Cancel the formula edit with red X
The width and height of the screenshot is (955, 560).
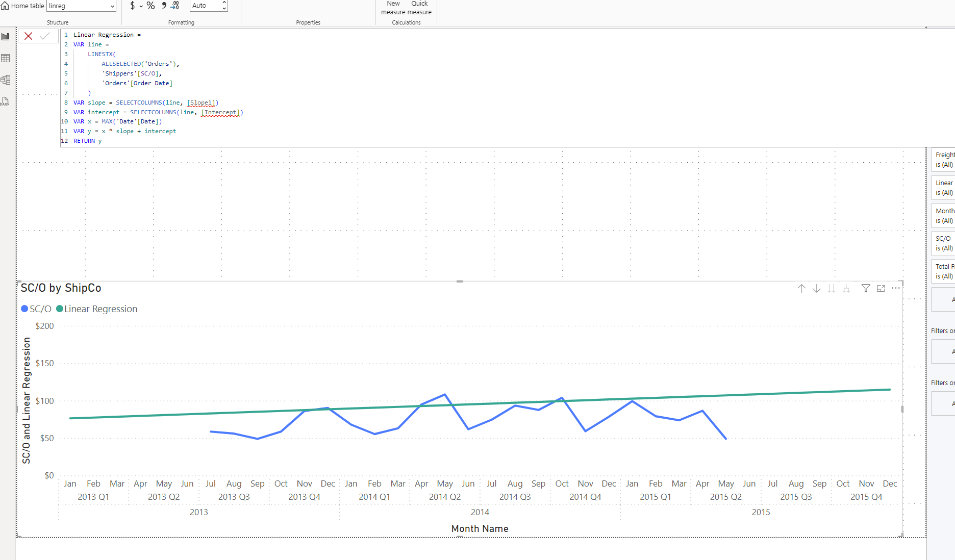[x=29, y=36]
